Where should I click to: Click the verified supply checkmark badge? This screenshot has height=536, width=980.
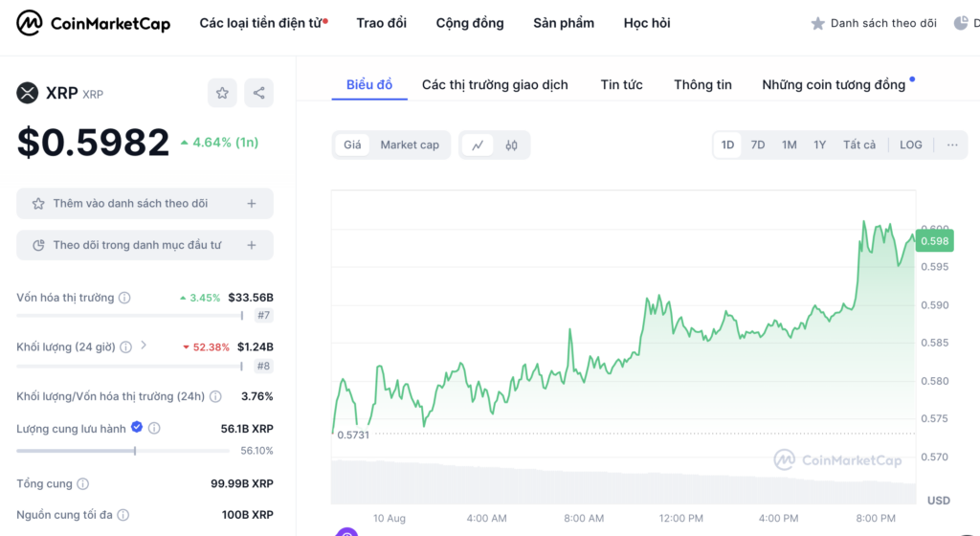click(x=137, y=427)
